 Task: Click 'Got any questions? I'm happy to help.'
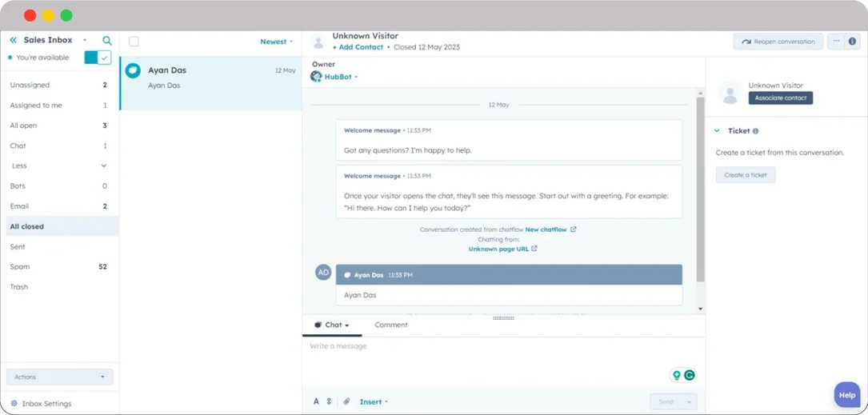coord(407,150)
